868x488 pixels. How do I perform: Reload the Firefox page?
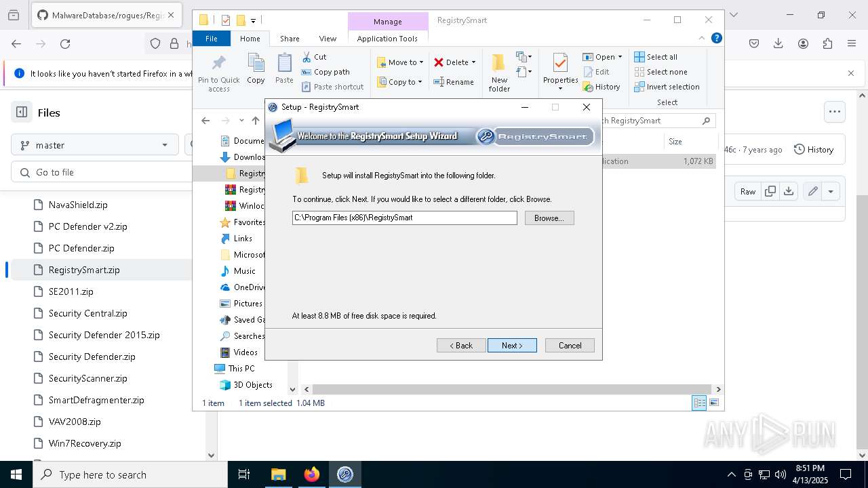(x=65, y=43)
